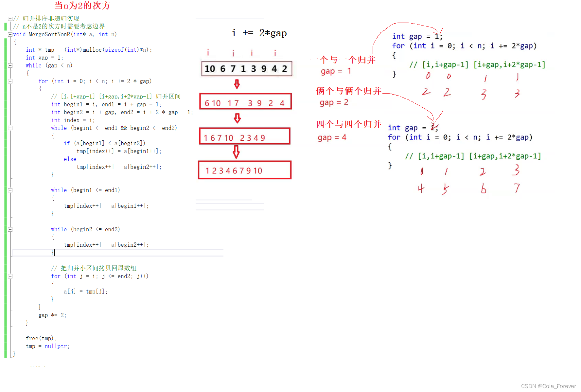The image size is (581, 392).
Task: Click the highlighted current line with the text cursor
Action: [x=118, y=252]
